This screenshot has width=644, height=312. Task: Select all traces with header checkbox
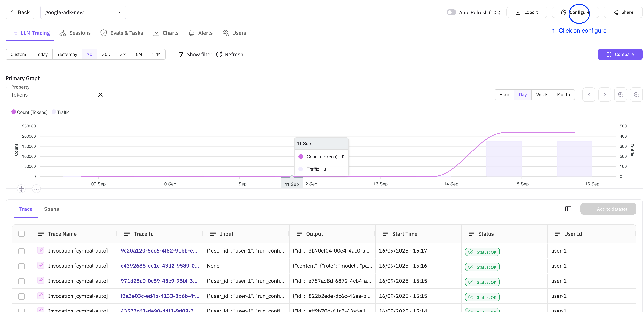point(22,234)
